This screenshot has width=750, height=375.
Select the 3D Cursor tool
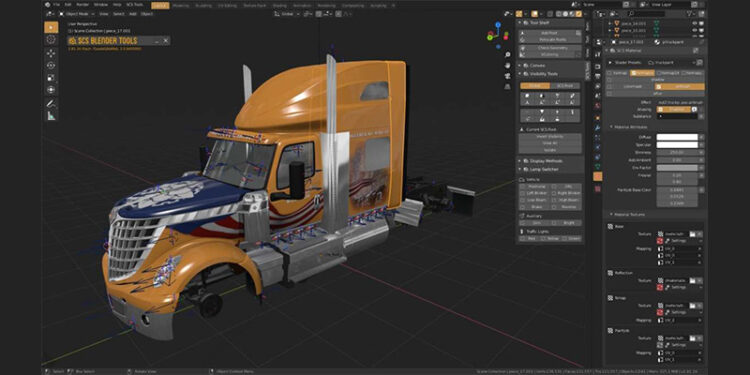pos(51,39)
